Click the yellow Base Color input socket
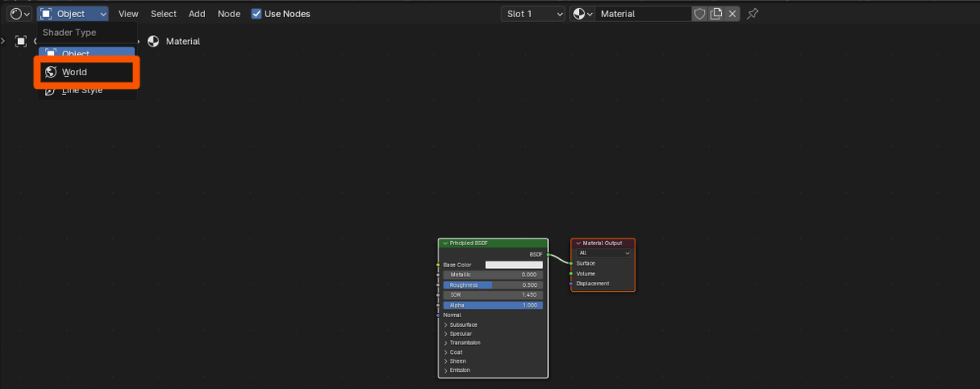980x389 pixels. (x=439, y=265)
